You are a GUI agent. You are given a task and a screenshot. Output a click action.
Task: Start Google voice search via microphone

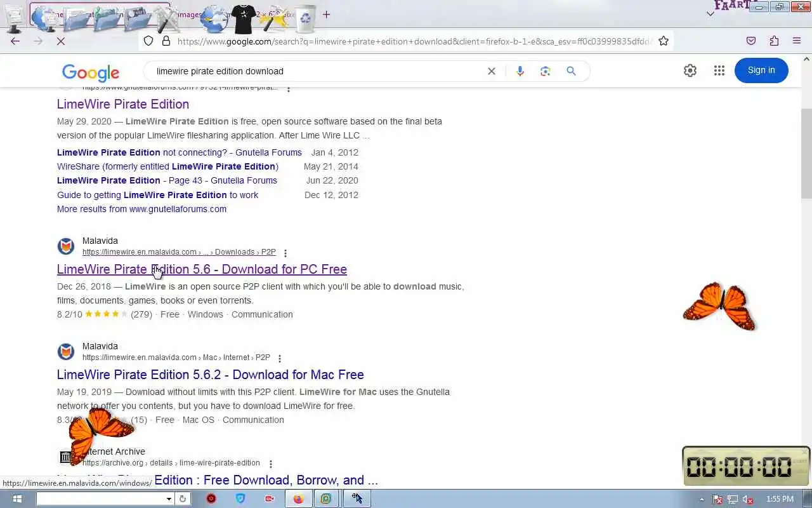click(x=520, y=71)
